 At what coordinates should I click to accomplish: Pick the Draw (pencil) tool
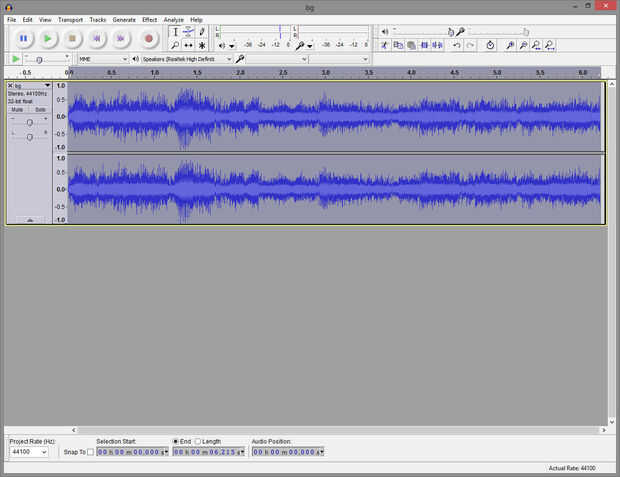pos(202,32)
